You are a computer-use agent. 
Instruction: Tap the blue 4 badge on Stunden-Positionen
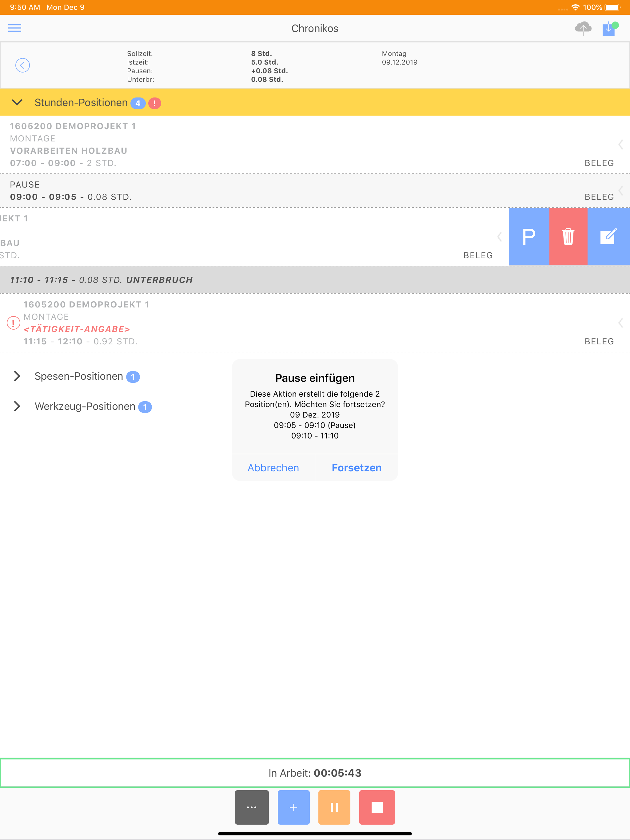(138, 103)
